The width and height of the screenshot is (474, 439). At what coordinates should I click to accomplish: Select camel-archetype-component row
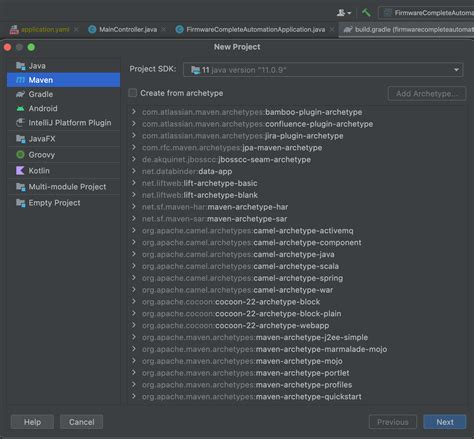(297, 242)
